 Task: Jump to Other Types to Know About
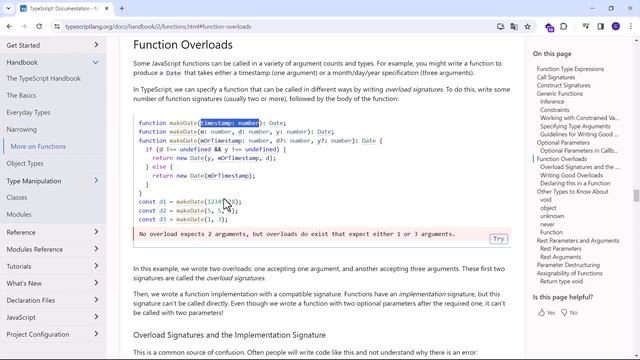pyautogui.click(x=572, y=191)
